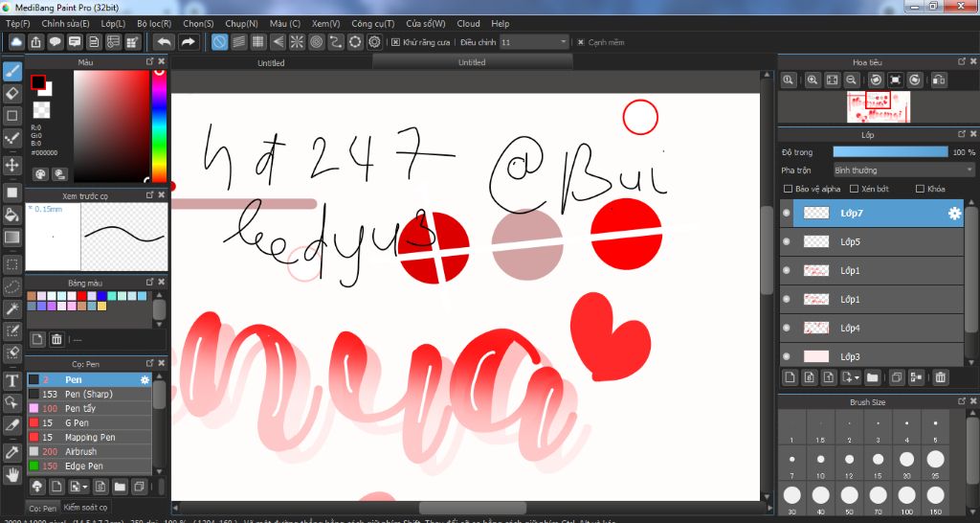Select the Gradient tool
The image size is (980, 523).
(11, 238)
